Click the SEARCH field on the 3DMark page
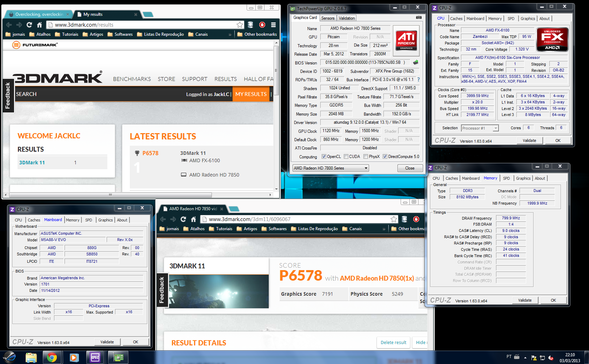589x364 pixels. click(x=26, y=94)
